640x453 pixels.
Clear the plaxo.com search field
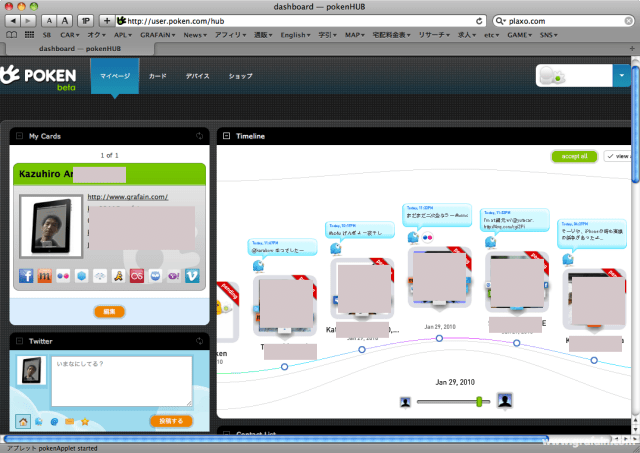pos(629,21)
